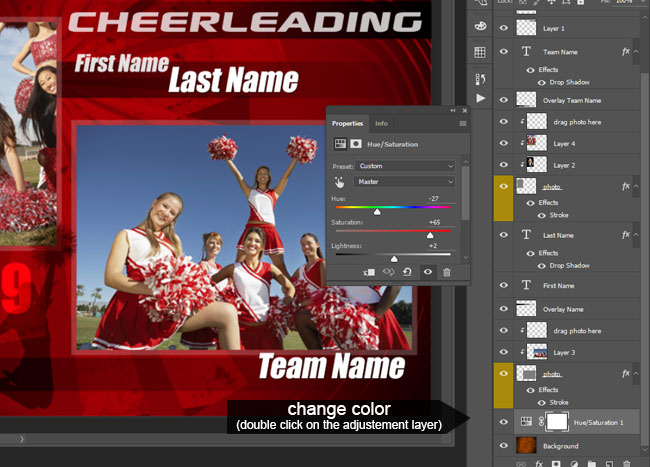Viewport: 650px width, 467px height.
Task: Select the layer named Overlay Name
Action: point(563,309)
